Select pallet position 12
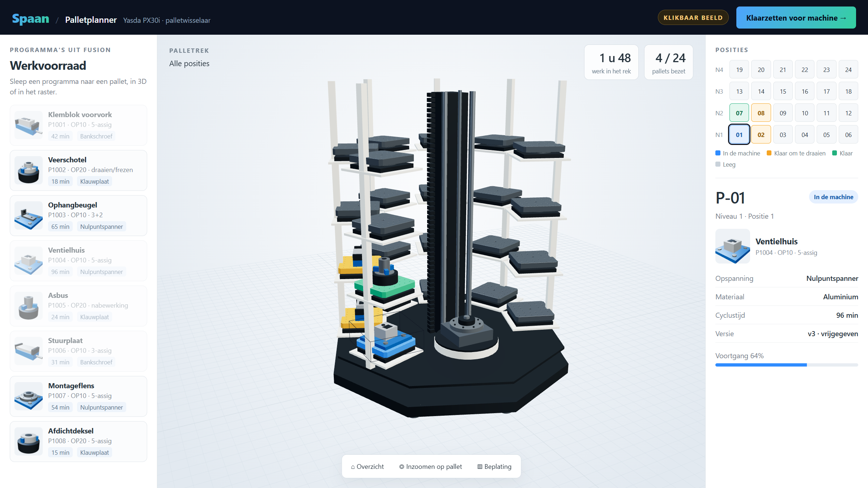The height and width of the screenshot is (488, 868). click(848, 113)
